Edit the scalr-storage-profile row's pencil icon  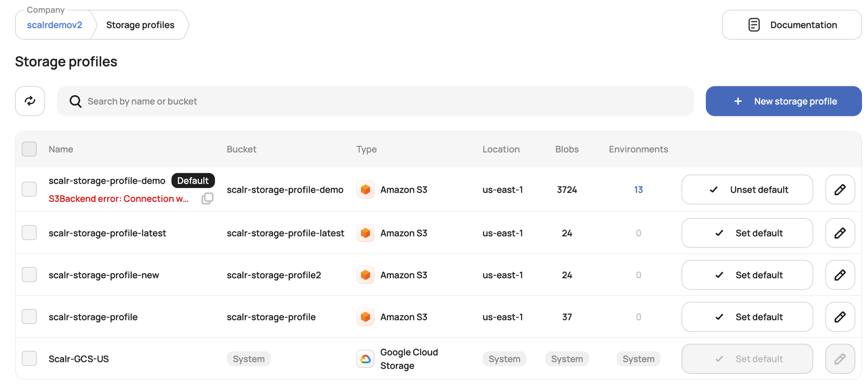[x=840, y=317]
